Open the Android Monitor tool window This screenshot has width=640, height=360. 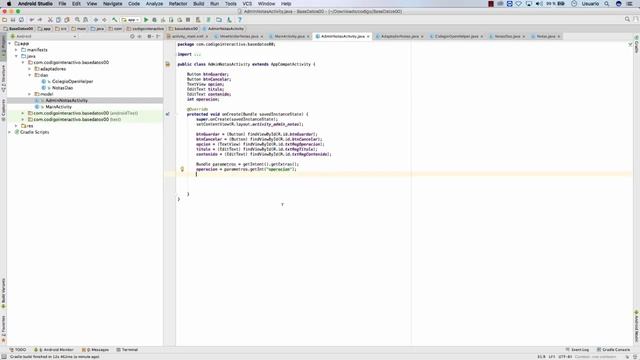(54, 350)
